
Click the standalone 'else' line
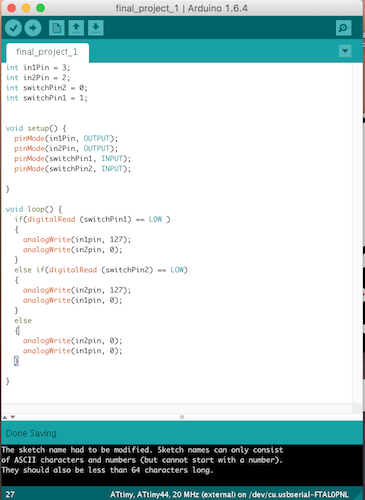[23, 321]
